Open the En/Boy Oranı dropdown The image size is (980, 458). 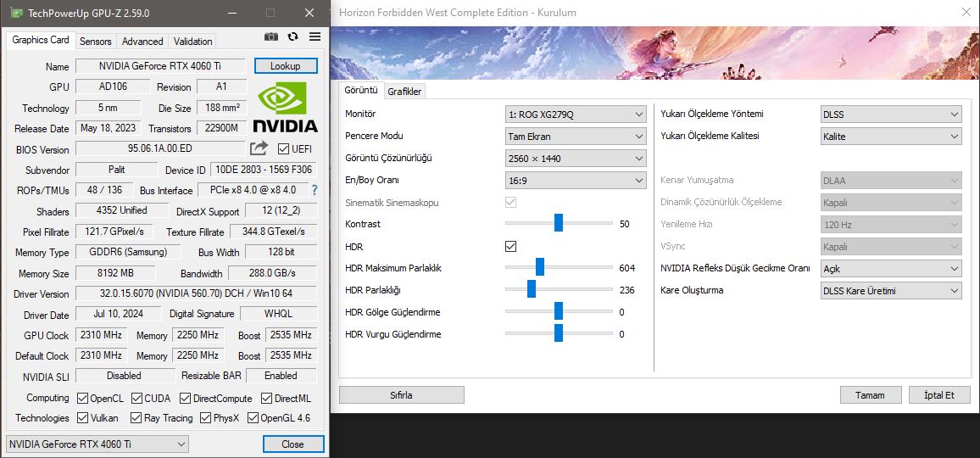coord(576,180)
